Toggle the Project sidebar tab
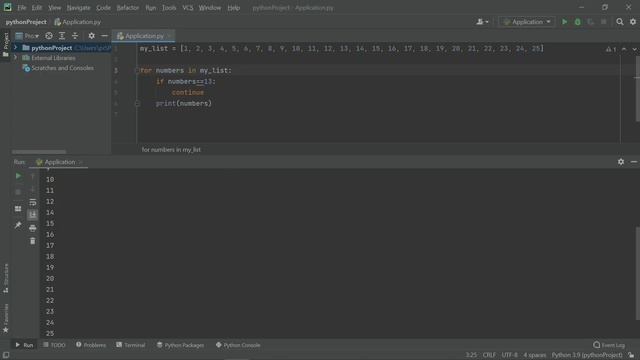The height and width of the screenshot is (360, 640). tap(6, 45)
